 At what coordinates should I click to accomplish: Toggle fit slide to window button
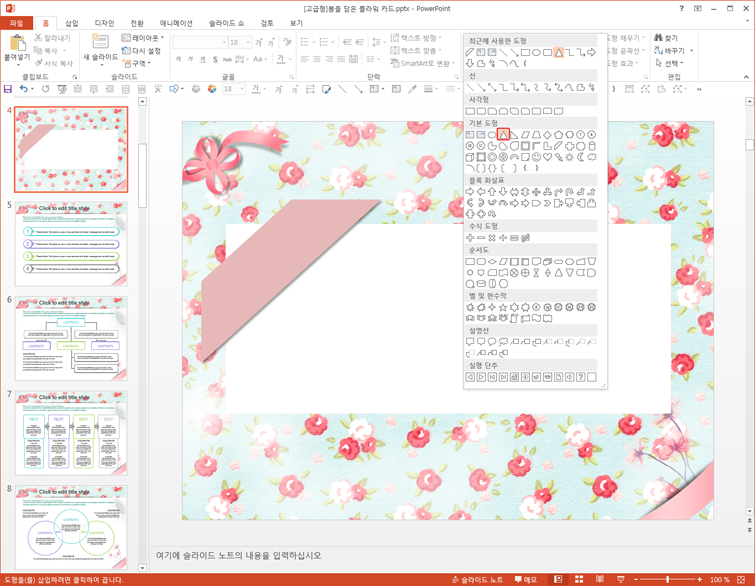click(x=741, y=579)
